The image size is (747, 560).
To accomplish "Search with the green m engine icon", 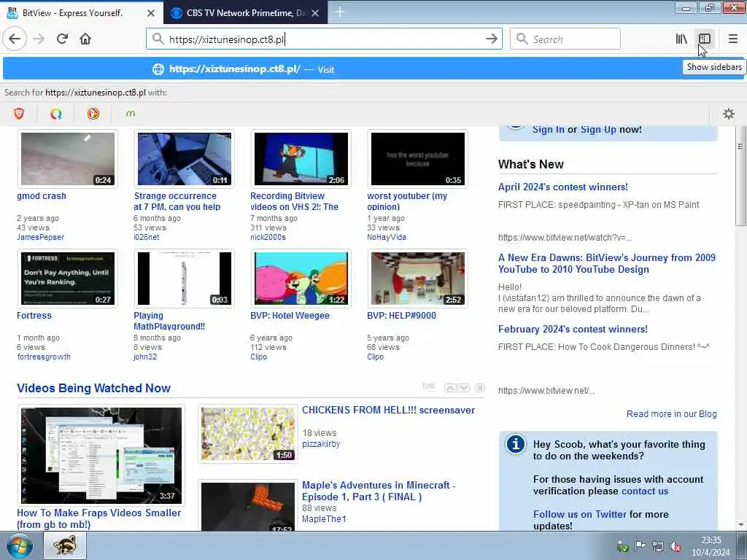I will click(131, 113).
